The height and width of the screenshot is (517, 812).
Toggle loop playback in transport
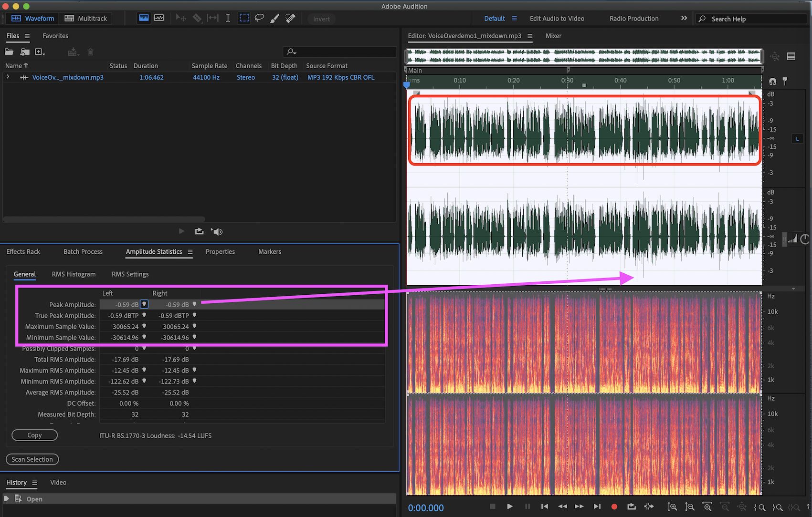pyautogui.click(x=632, y=507)
